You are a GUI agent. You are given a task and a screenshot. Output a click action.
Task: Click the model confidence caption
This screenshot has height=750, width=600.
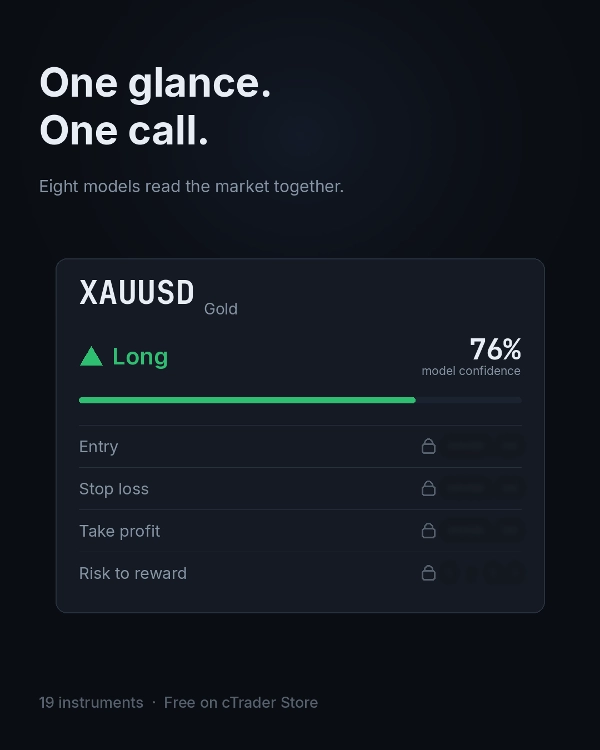coord(471,371)
